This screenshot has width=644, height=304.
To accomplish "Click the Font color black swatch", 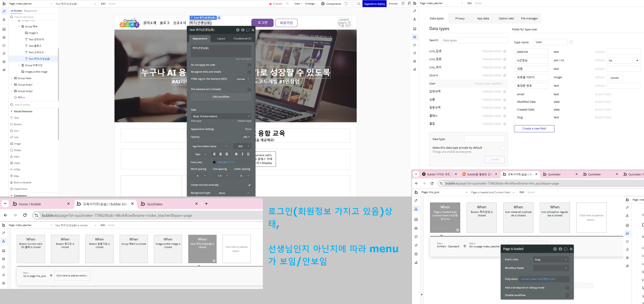I will click(x=214, y=162).
